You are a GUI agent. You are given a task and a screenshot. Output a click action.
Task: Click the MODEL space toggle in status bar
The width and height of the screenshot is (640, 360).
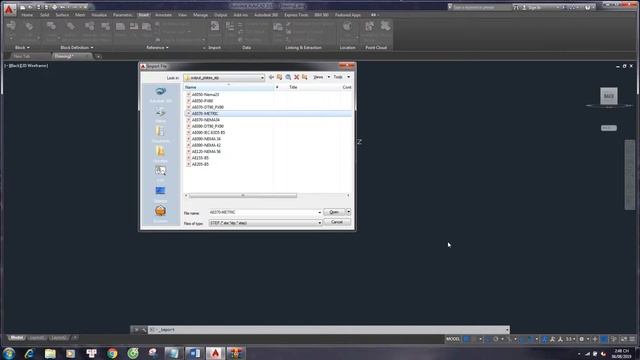pyautogui.click(x=453, y=339)
